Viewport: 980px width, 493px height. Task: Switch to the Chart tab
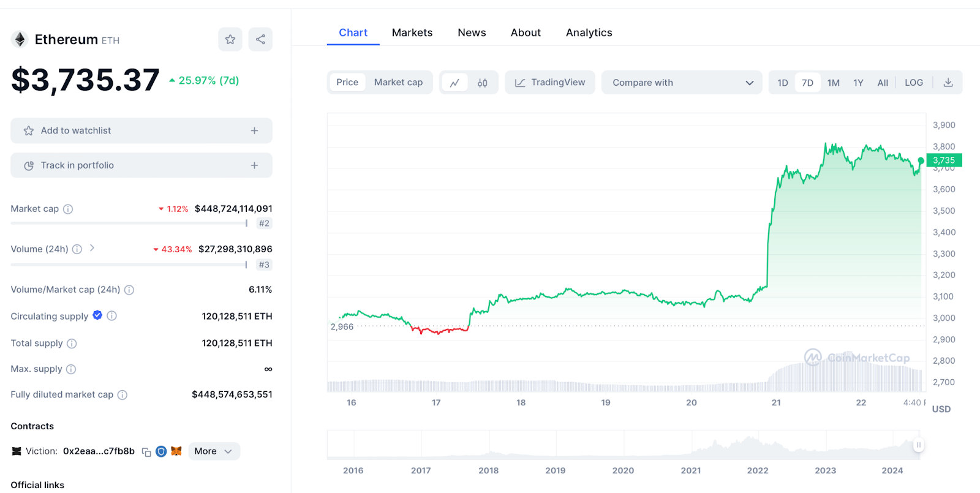pyautogui.click(x=353, y=32)
